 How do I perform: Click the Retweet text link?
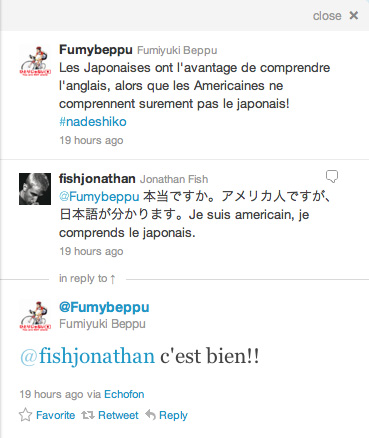pos(118,415)
